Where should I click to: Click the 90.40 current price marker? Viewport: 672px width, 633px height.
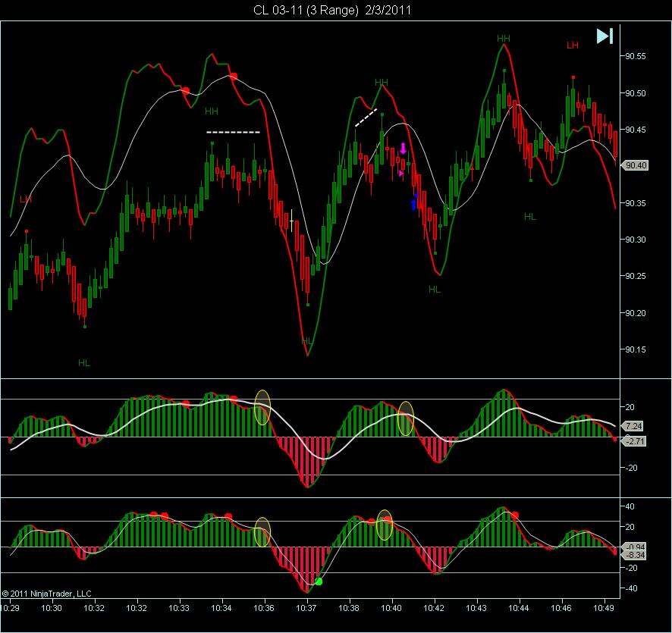click(x=636, y=165)
